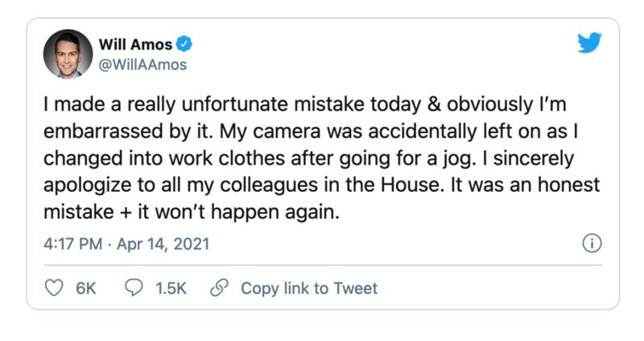Click the 4:17 PM time text

(72, 244)
